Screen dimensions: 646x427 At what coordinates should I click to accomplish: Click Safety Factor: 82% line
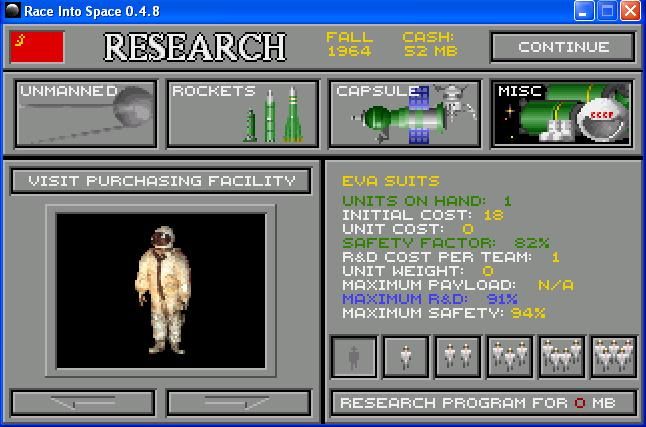[446, 243]
